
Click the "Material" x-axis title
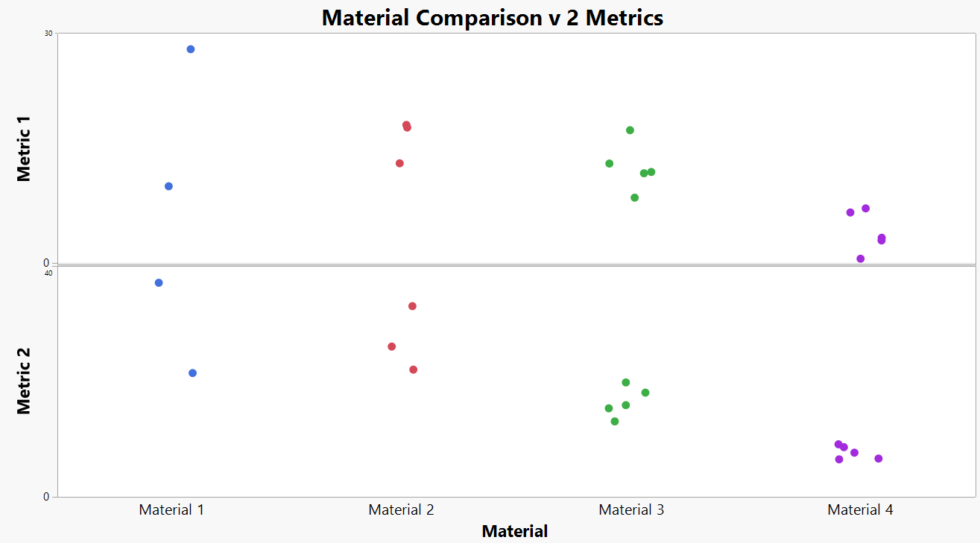point(514,531)
